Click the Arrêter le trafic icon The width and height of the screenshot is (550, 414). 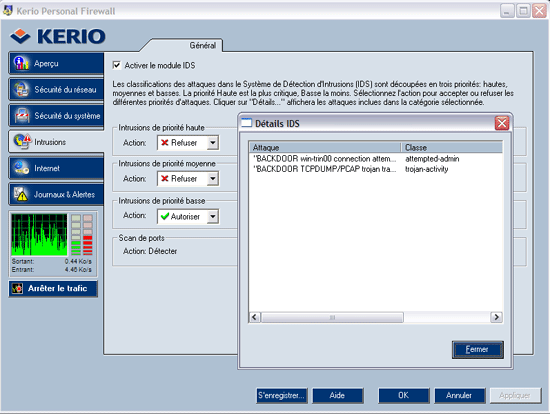17,288
